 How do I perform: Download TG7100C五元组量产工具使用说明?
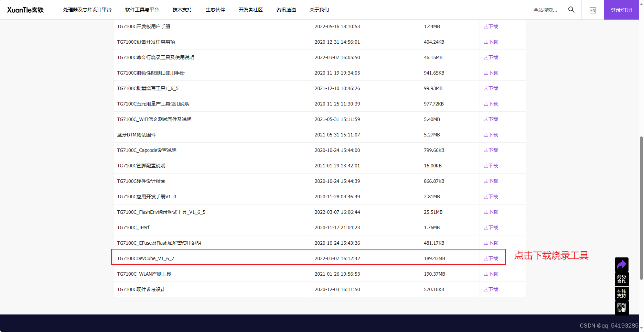491,104
